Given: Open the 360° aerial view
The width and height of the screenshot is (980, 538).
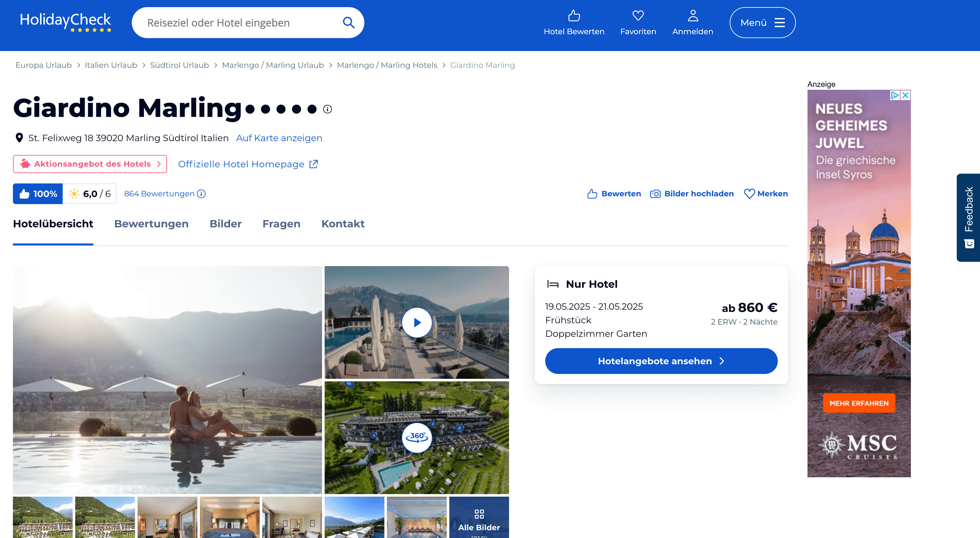Looking at the screenshot, I should [x=417, y=437].
